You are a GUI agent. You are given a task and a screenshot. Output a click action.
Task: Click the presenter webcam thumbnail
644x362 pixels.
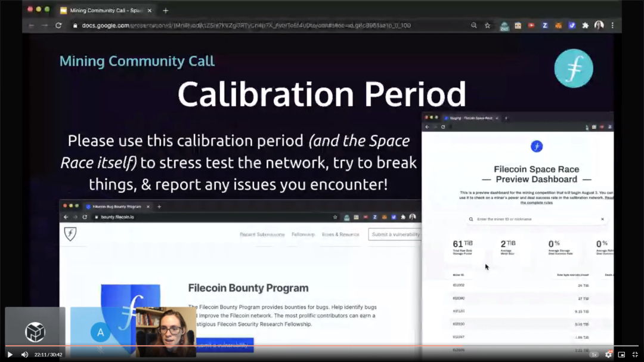(x=166, y=332)
